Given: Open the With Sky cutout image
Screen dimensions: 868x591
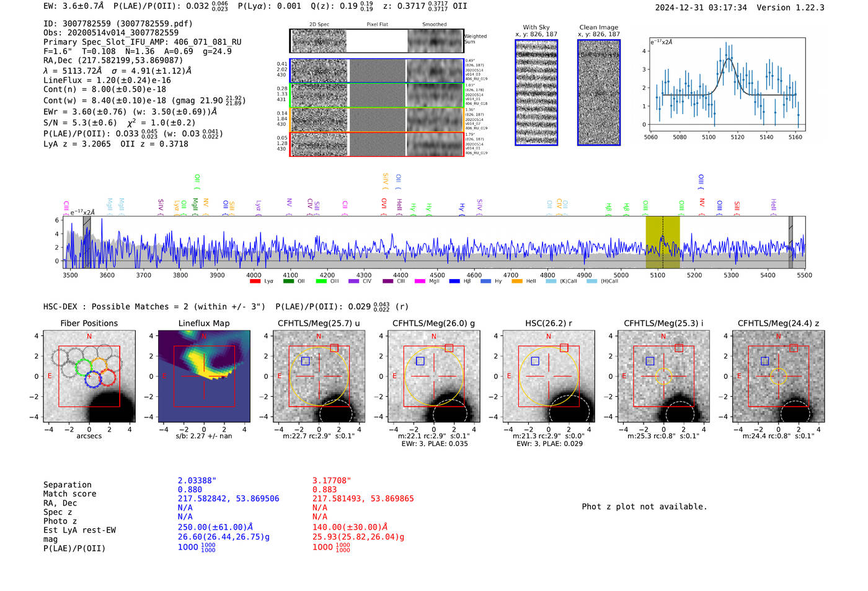Looking at the screenshot, I should coord(536,92).
